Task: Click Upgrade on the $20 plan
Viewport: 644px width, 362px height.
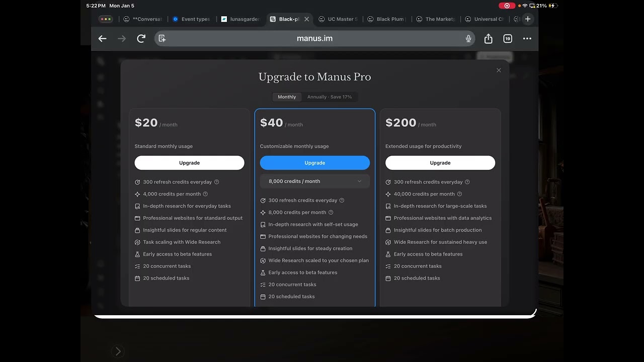Action: 189,163
